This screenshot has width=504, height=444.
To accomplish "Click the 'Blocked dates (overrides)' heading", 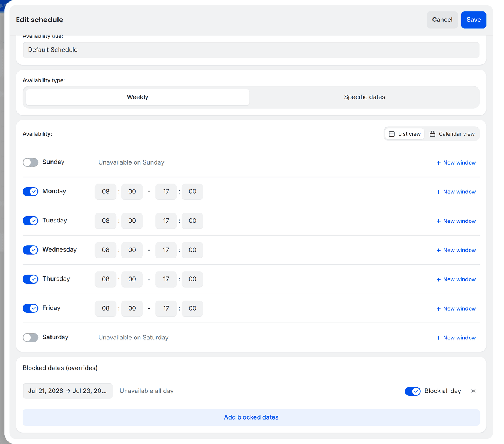I will tap(60, 368).
